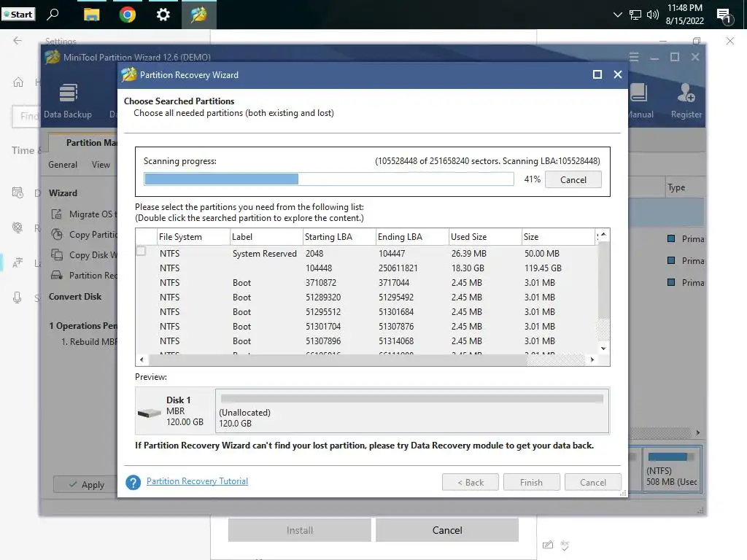This screenshot has width=747, height=560.
Task: Click the blue help question mark icon
Action: [133, 483]
